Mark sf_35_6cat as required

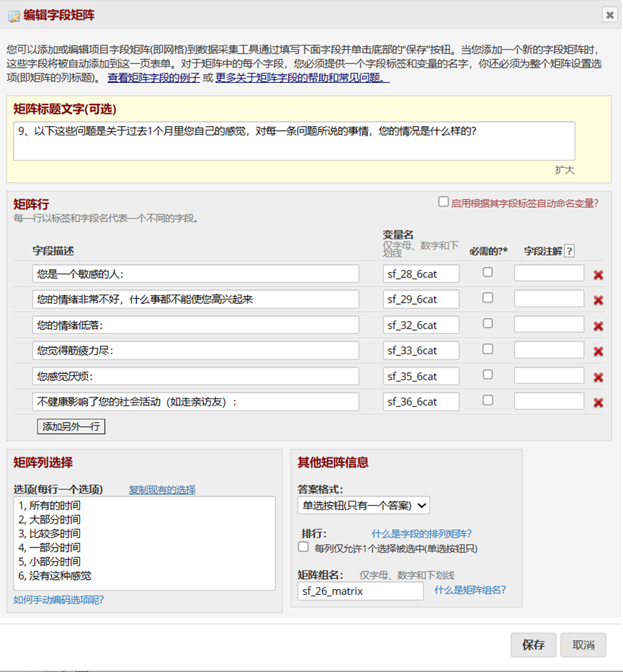[x=488, y=375]
